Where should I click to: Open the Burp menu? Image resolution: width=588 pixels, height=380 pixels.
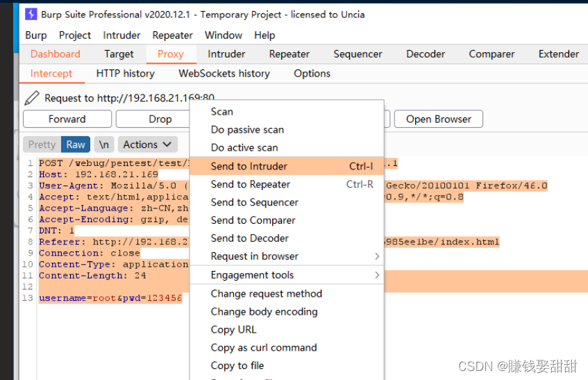(36, 35)
